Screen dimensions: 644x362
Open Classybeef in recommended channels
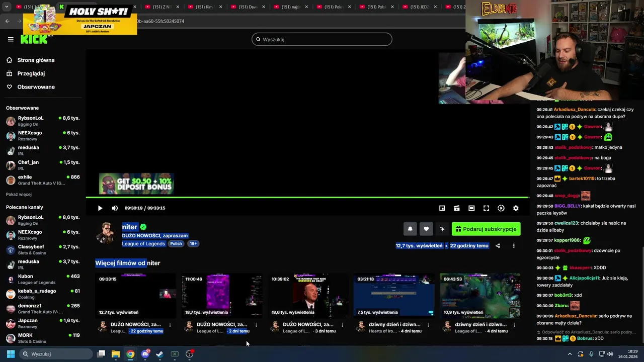(x=43, y=249)
